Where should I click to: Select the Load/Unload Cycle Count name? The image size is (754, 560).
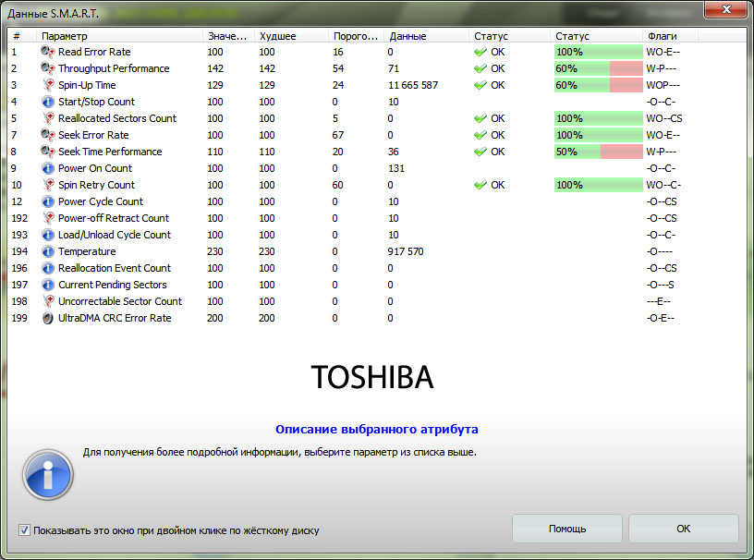point(115,235)
